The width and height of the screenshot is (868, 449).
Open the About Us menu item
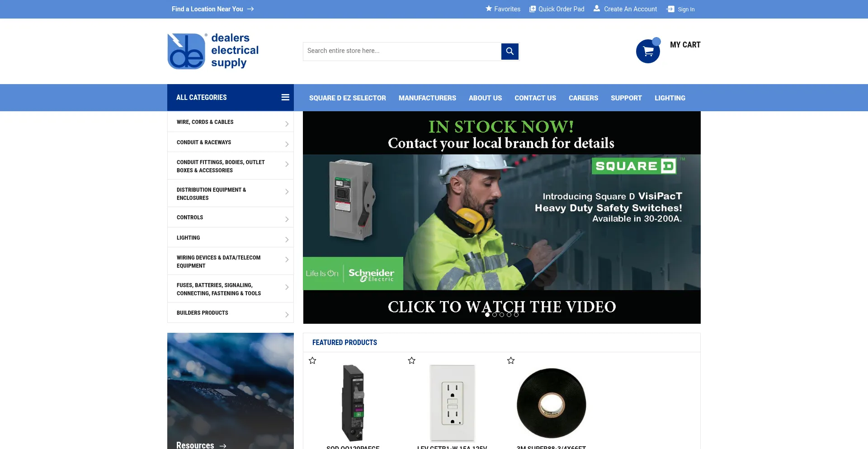pos(485,98)
